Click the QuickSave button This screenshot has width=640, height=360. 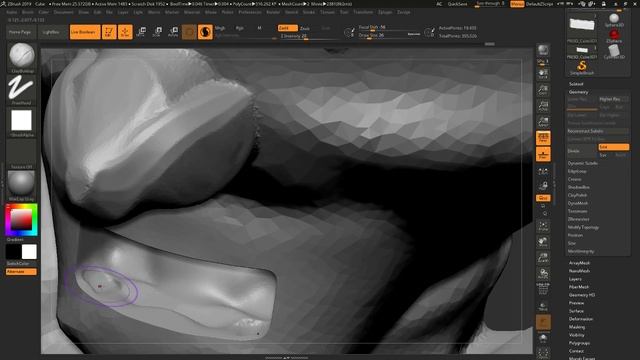click(x=458, y=4)
